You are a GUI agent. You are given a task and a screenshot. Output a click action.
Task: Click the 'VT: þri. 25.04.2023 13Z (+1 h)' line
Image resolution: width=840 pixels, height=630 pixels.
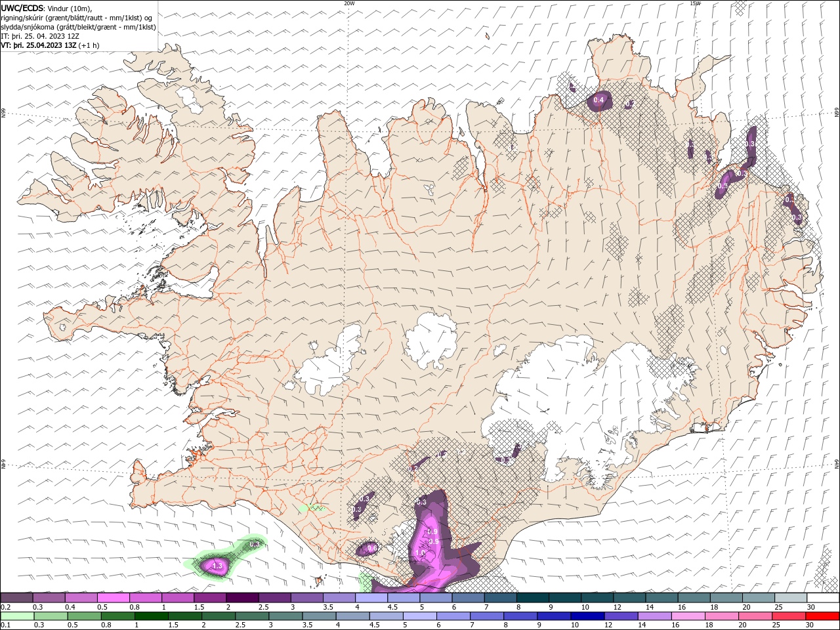pos(51,45)
